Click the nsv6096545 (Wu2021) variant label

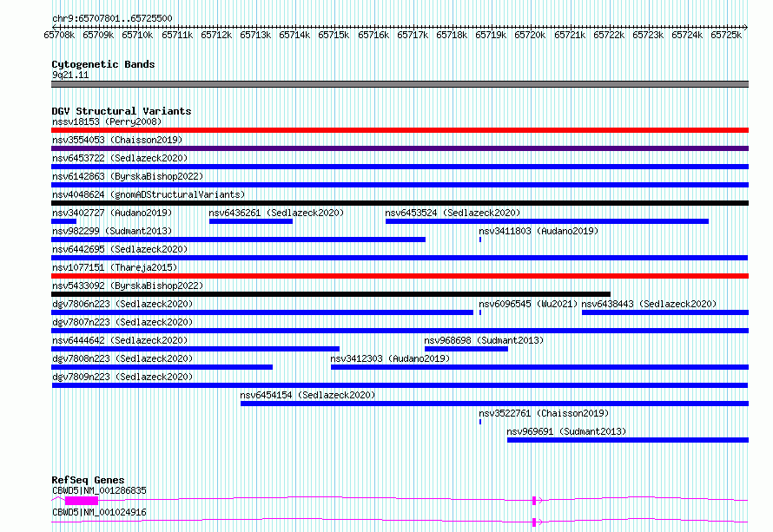(528, 304)
